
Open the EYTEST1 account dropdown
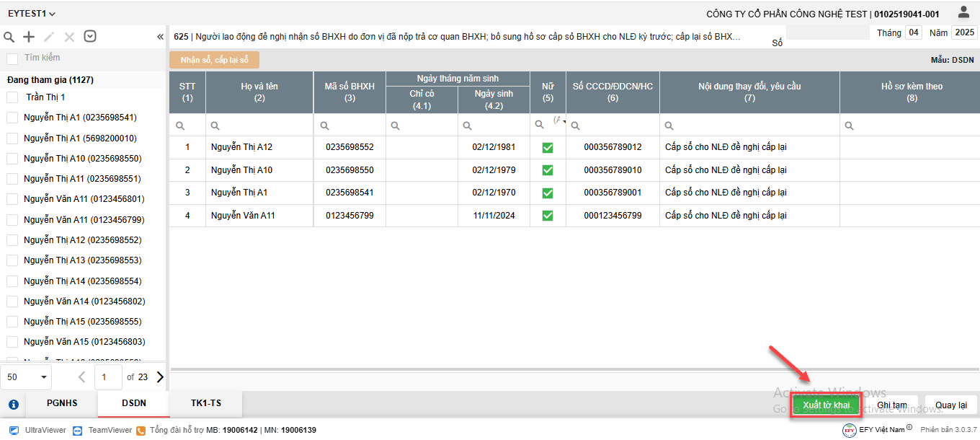(32, 14)
